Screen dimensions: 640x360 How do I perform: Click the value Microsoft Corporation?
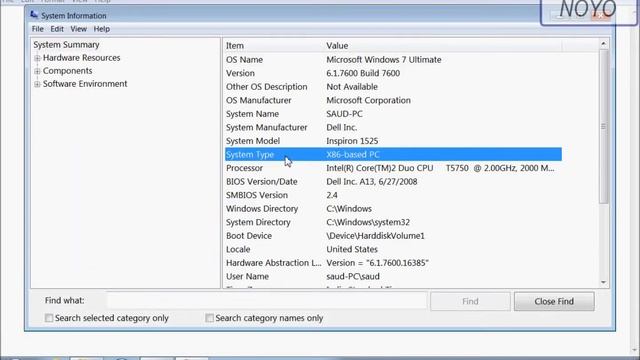[368, 100]
